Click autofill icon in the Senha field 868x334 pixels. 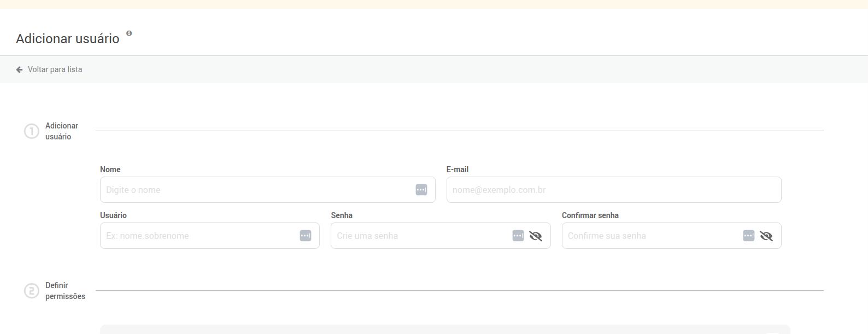click(518, 236)
